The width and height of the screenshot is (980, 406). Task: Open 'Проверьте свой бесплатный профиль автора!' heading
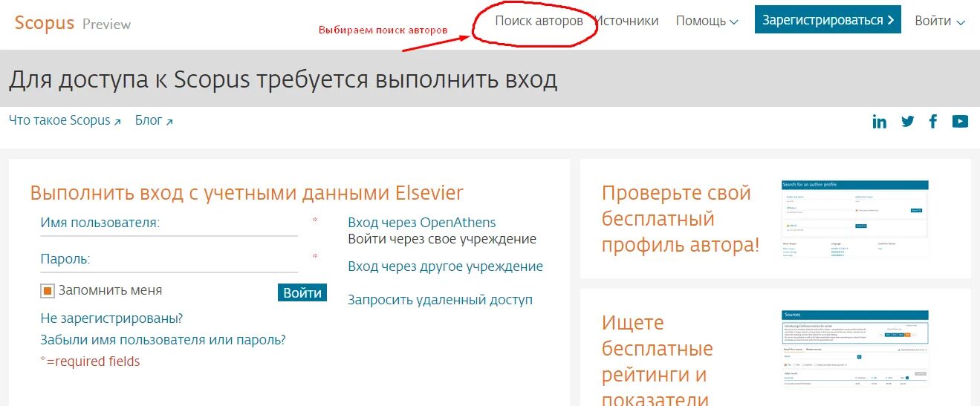(x=681, y=219)
